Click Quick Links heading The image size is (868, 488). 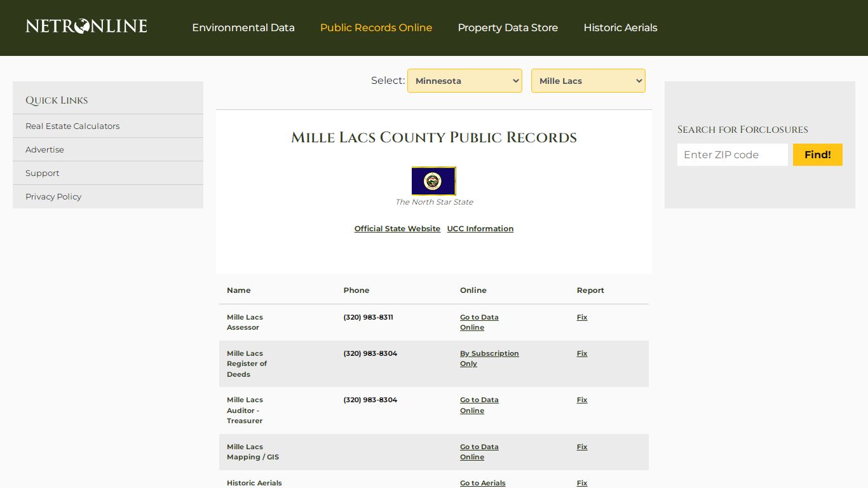pos(57,100)
